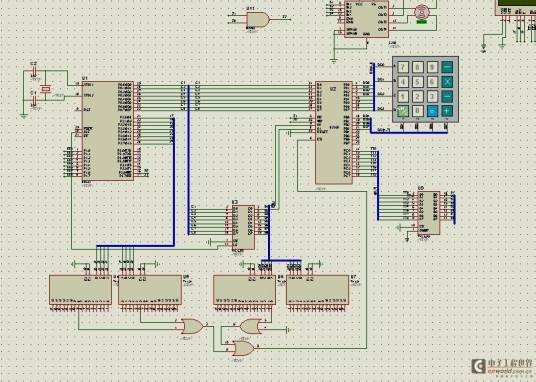Viewport: 536px width, 382px height.
Task: Click the keypad equals key
Action: click(x=432, y=111)
